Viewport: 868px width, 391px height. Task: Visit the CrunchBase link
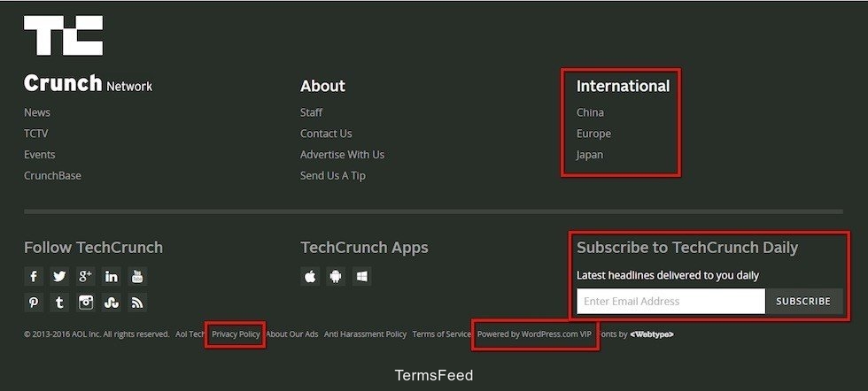point(52,175)
